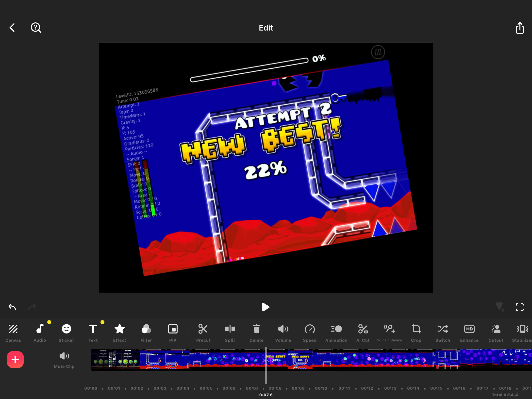532x399 pixels.
Task: Open the Canvas tool
Action: (13, 333)
